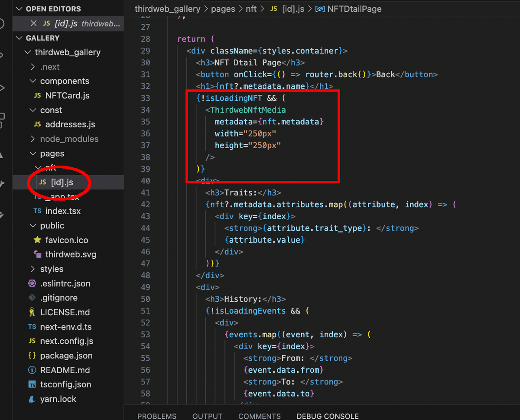Switch to the DEBUG CONSOLE tab
The height and width of the screenshot is (420, 520).
[328, 416]
